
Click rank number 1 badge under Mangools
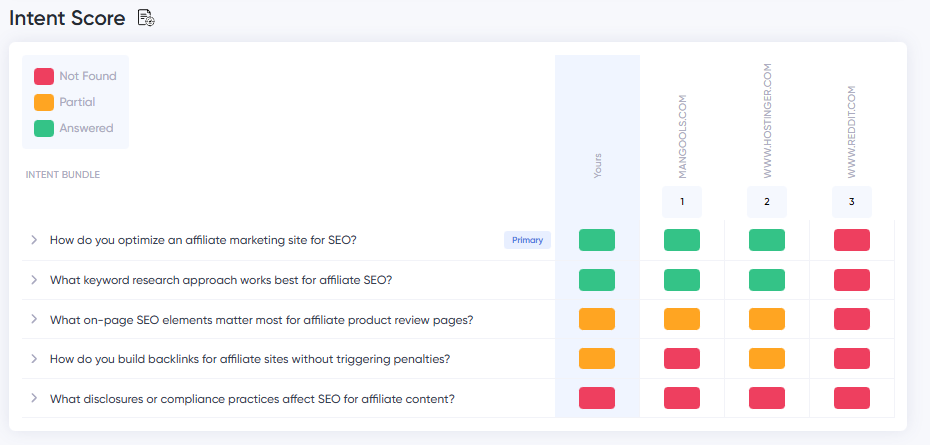pos(682,202)
